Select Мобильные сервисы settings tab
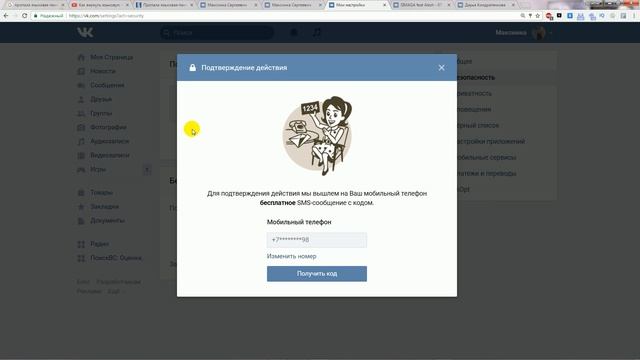Viewport: 640px width, 360px height. [487, 157]
